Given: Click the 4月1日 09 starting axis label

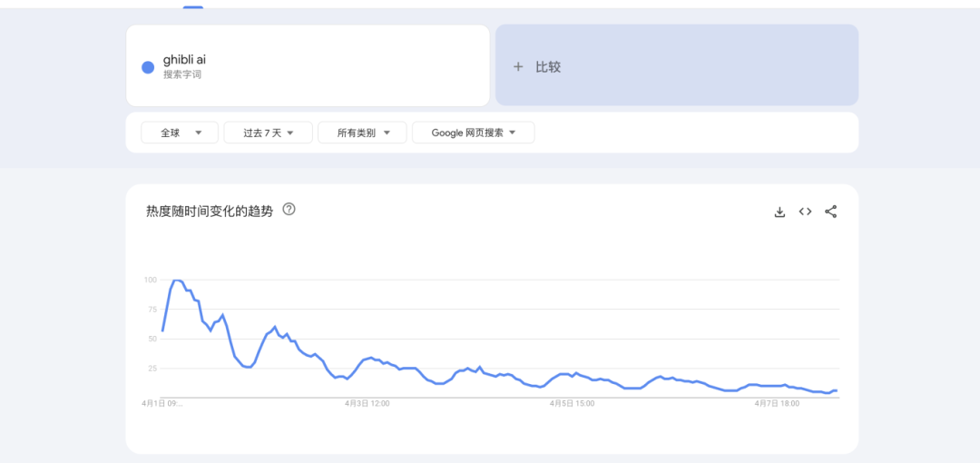Looking at the screenshot, I should (162, 402).
